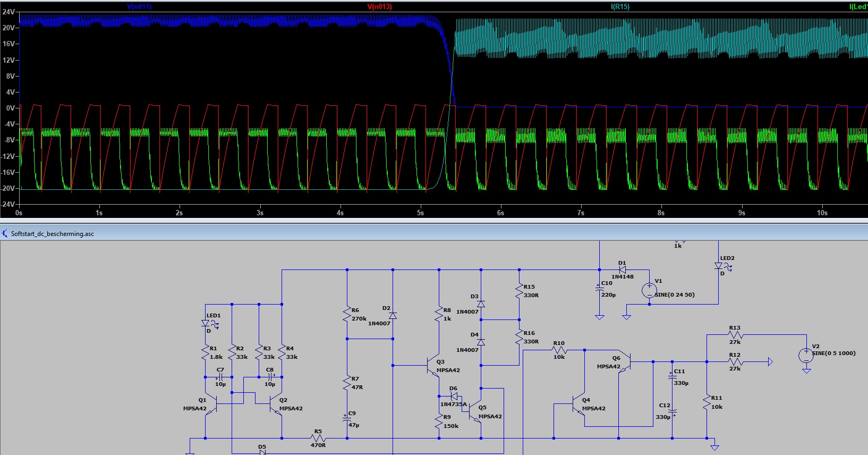Select transistor Q3 in the schematic

point(433,366)
